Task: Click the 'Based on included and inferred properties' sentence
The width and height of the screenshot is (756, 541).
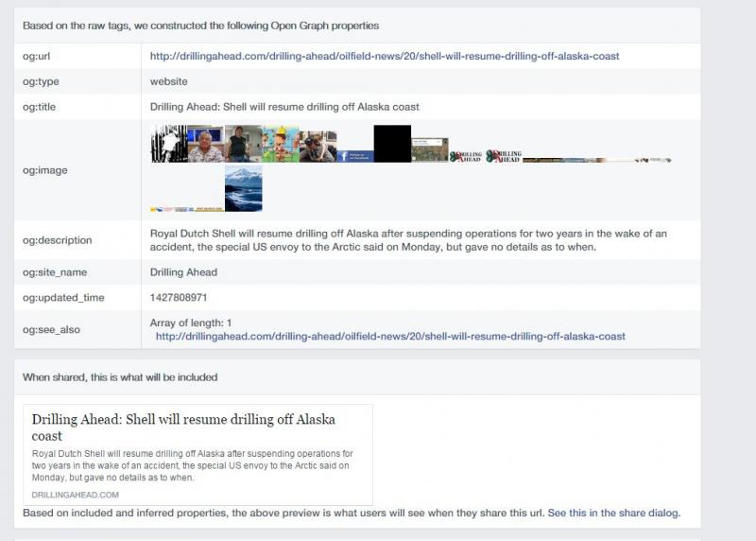Action: point(283,513)
